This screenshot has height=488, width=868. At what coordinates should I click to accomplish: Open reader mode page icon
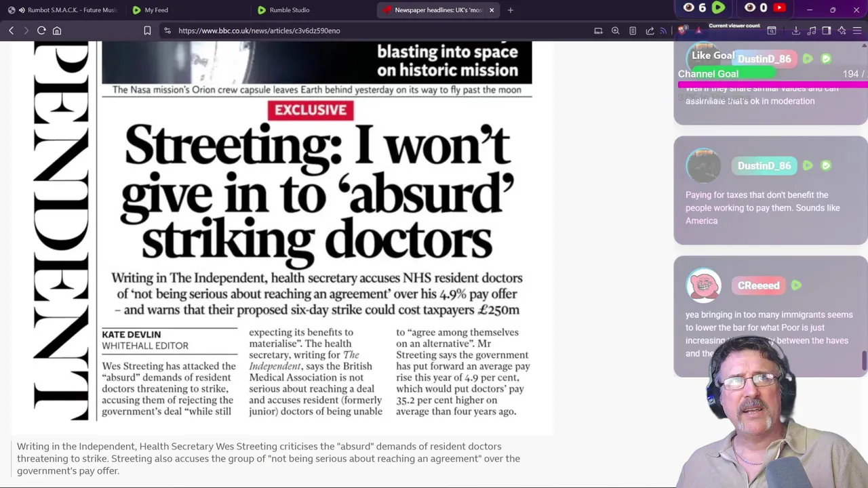coord(633,30)
